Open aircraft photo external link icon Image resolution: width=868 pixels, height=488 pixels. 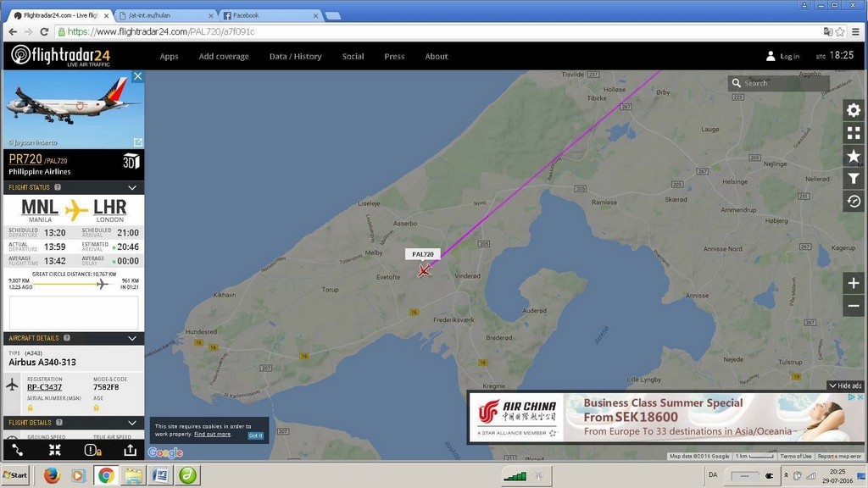(138, 142)
